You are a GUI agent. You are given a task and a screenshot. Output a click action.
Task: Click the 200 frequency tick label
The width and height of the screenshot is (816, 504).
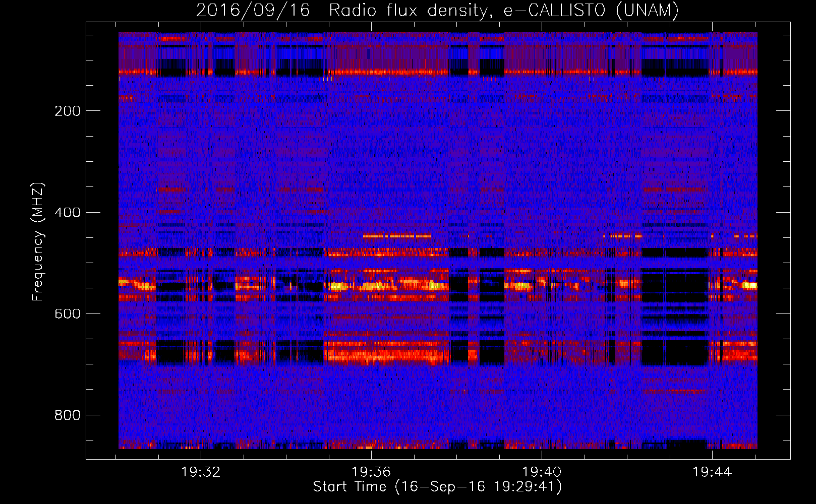(x=67, y=111)
